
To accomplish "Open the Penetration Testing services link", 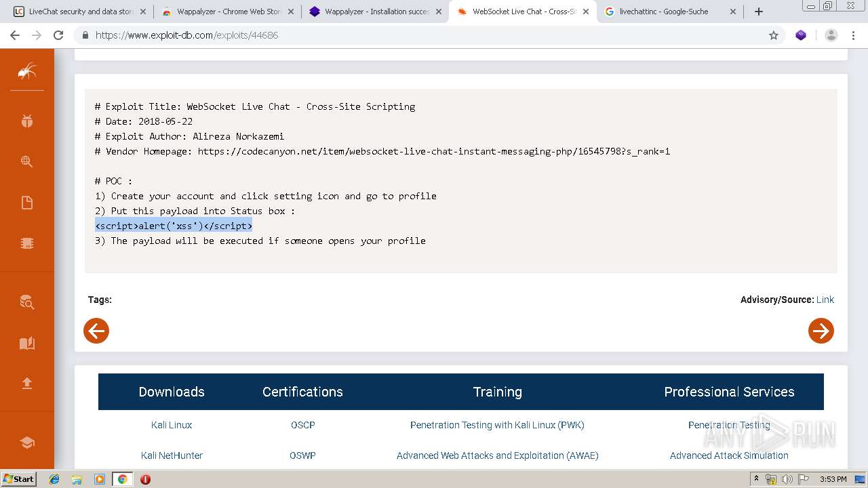I will coord(729,425).
